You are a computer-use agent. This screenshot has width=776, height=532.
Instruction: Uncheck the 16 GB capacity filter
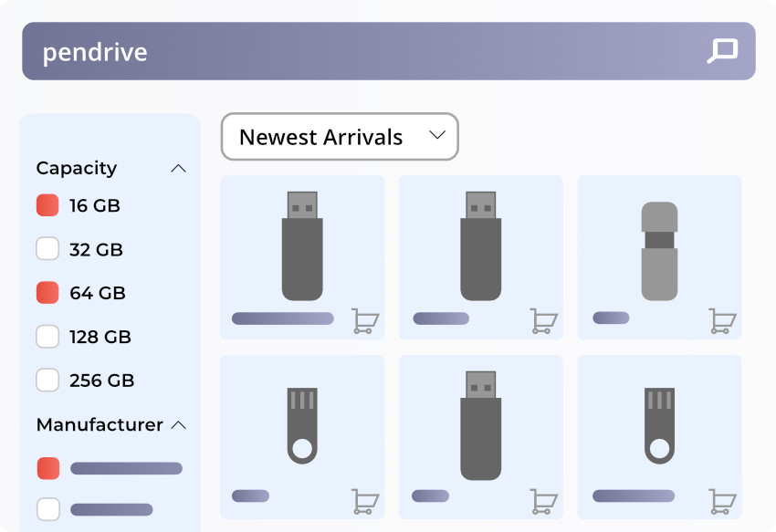[x=47, y=205]
